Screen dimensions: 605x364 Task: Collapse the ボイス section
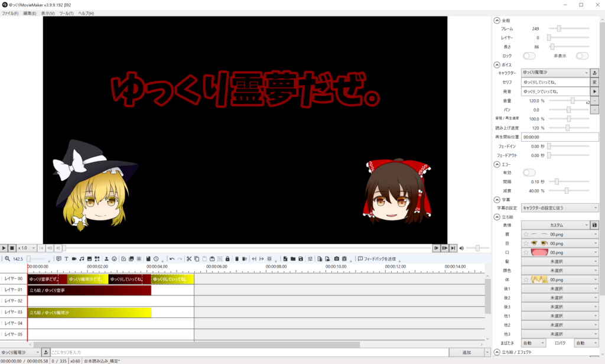point(497,64)
